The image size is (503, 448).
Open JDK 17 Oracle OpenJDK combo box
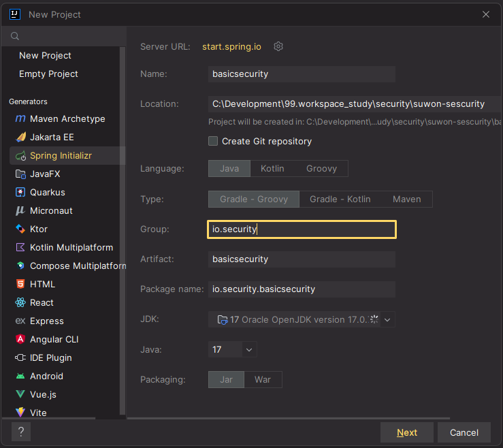(x=302, y=319)
